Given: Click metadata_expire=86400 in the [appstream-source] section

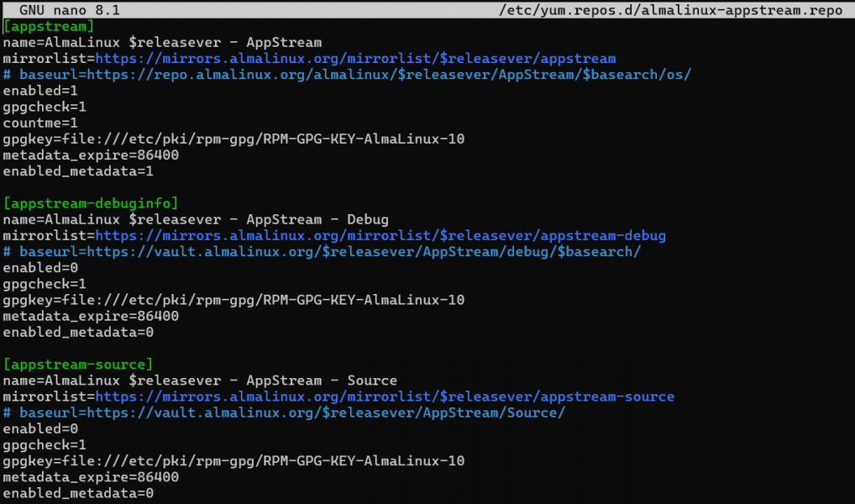Looking at the screenshot, I should tap(91, 477).
